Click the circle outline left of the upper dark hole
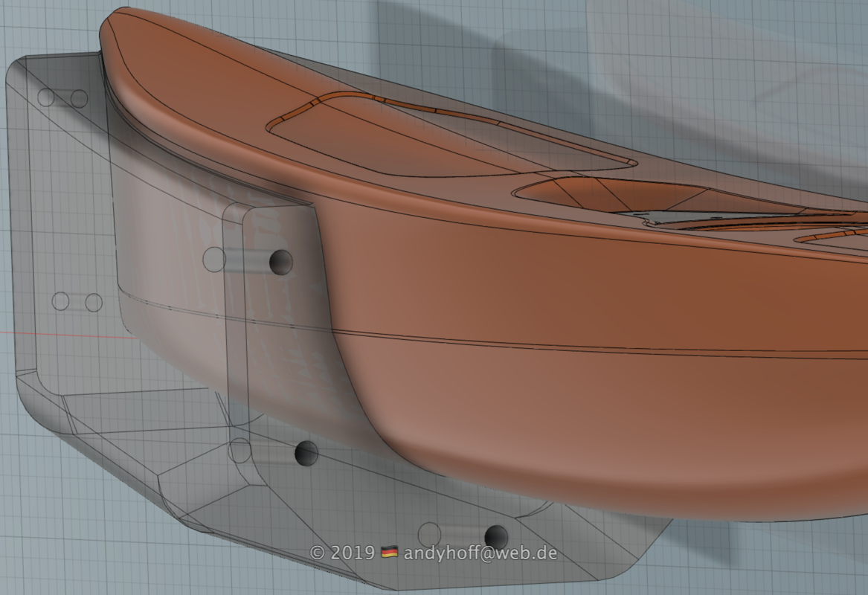Screen dimensions: 868x595 (x=214, y=260)
